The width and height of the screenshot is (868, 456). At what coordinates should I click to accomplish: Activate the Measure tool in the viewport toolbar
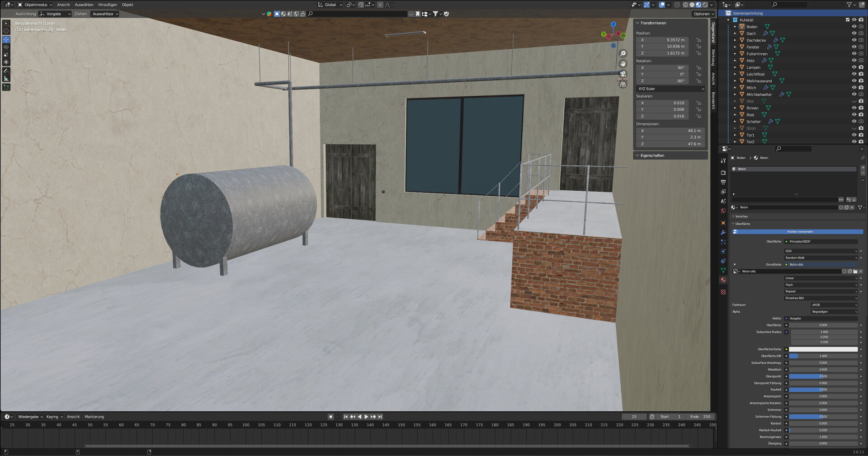click(x=6, y=78)
